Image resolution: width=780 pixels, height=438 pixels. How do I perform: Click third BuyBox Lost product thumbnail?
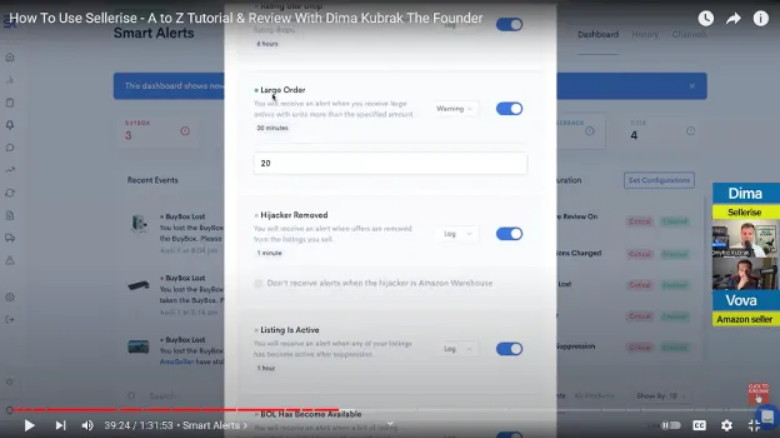pos(138,346)
